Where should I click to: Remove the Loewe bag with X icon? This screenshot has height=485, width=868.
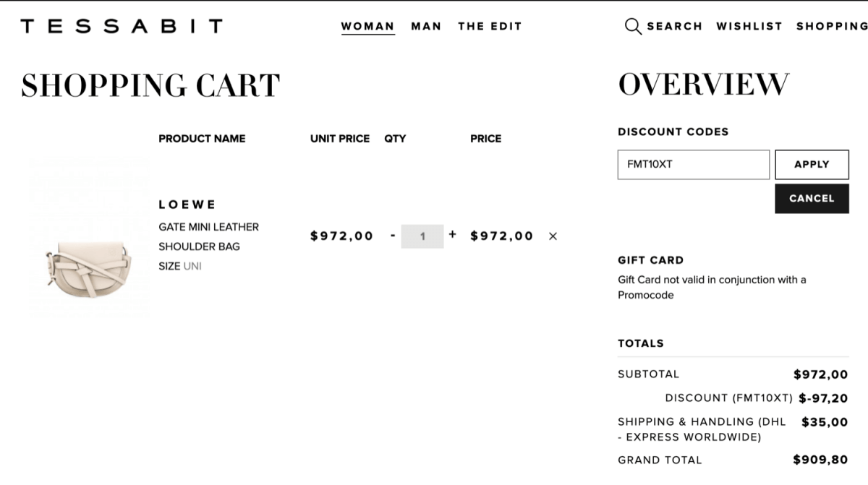pyautogui.click(x=553, y=236)
